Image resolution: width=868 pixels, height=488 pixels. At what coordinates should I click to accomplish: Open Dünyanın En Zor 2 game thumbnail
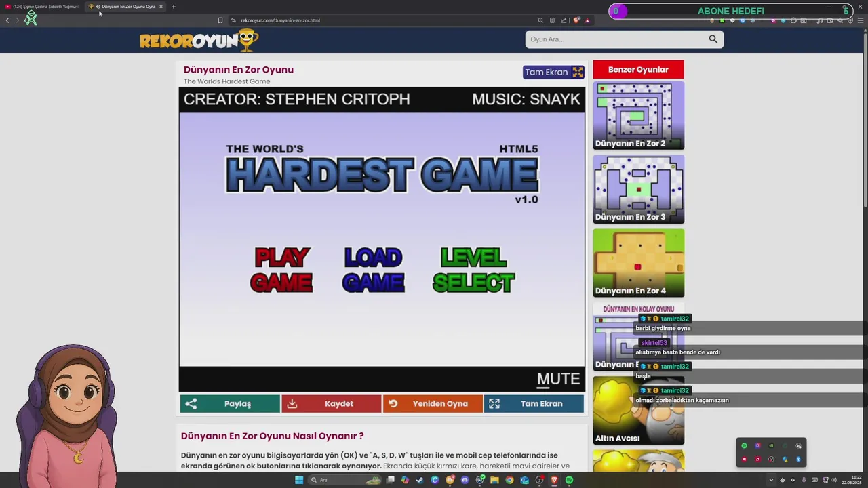638,116
